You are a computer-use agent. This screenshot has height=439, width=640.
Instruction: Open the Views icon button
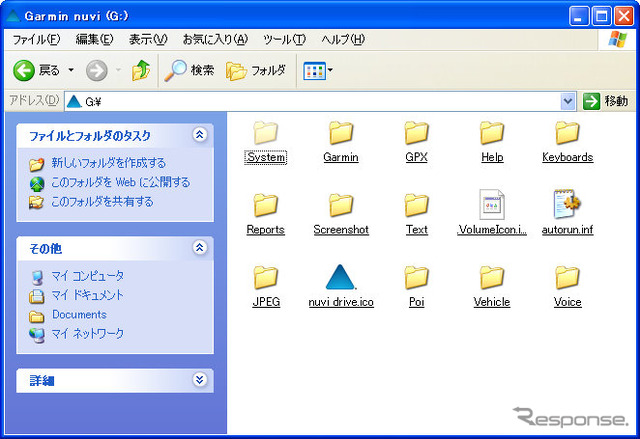(314, 71)
